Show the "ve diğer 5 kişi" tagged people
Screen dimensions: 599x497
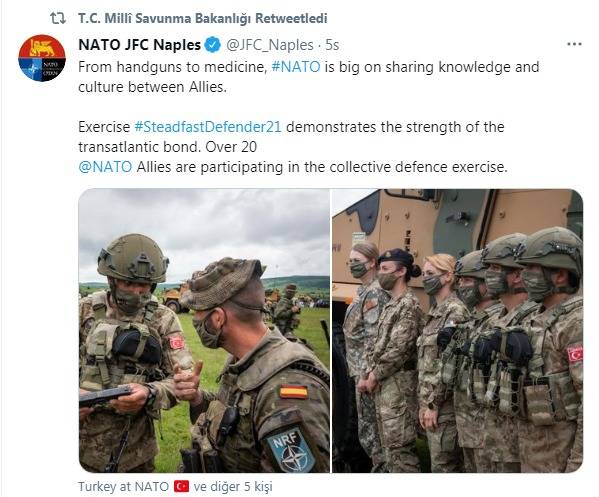233,486
